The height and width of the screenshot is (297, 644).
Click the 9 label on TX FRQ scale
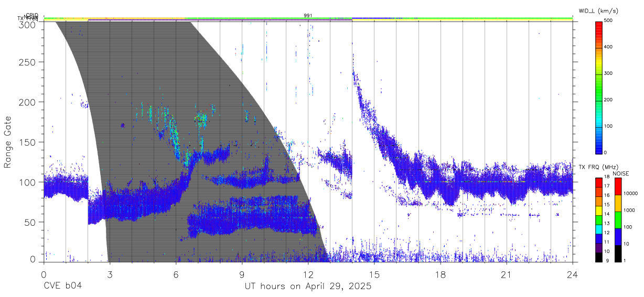pos(606,260)
